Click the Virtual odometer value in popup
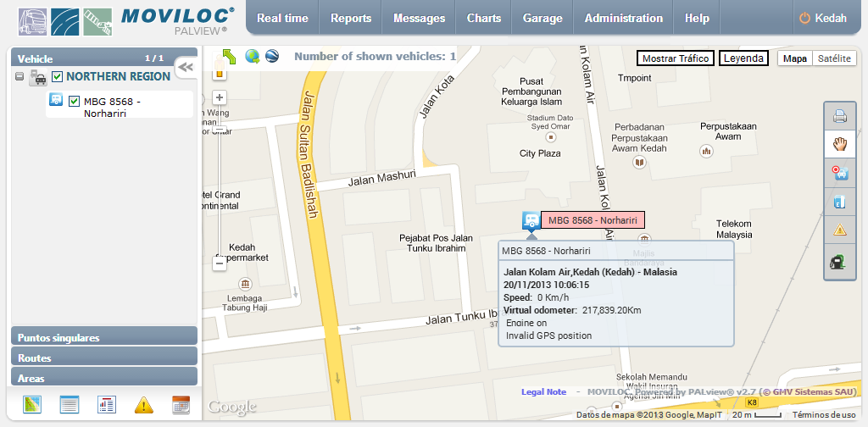This screenshot has height=427, width=868. coord(611,310)
